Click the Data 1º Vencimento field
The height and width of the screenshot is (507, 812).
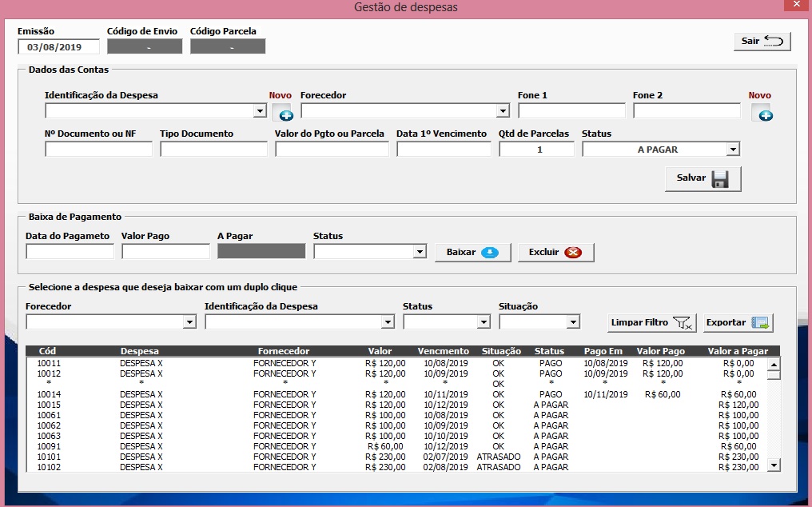(x=444, y=150)
